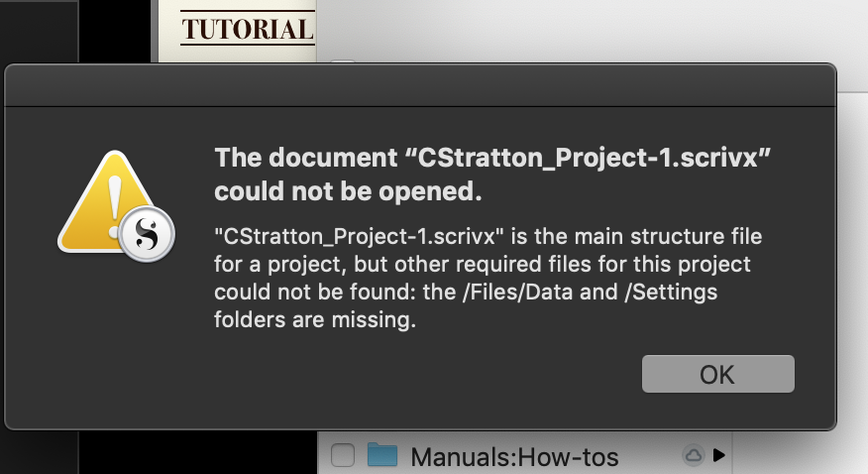Viewport: 868px width, 474px height.
Task: Click the dark title bar of the alert dialog
Action: pos(420,85)
